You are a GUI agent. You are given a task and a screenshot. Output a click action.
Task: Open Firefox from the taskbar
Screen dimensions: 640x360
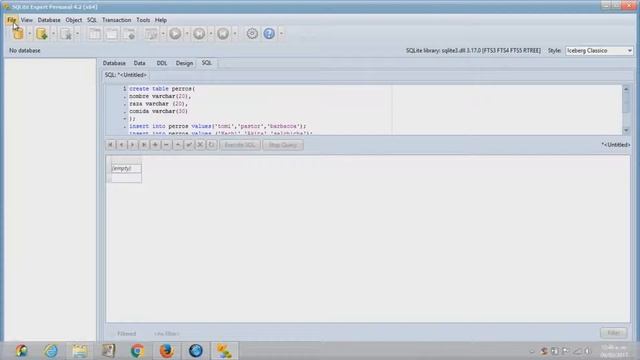coord(167,351)
